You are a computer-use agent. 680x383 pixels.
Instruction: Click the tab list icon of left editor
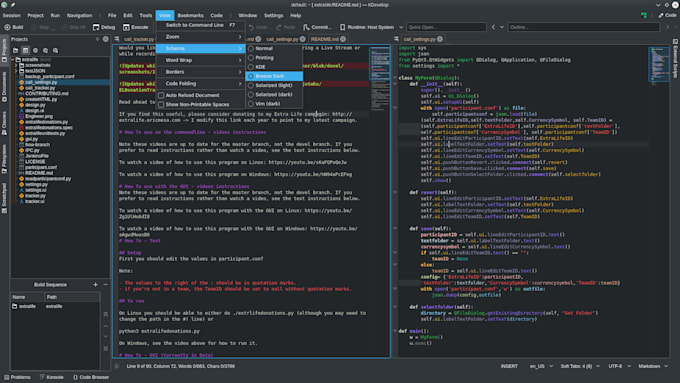pyautogui.click(x=117, y=39)
